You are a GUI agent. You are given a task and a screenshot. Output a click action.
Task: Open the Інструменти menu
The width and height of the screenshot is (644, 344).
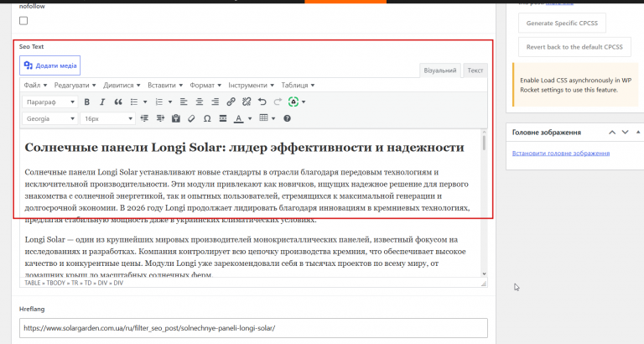[x=251, y=85]
